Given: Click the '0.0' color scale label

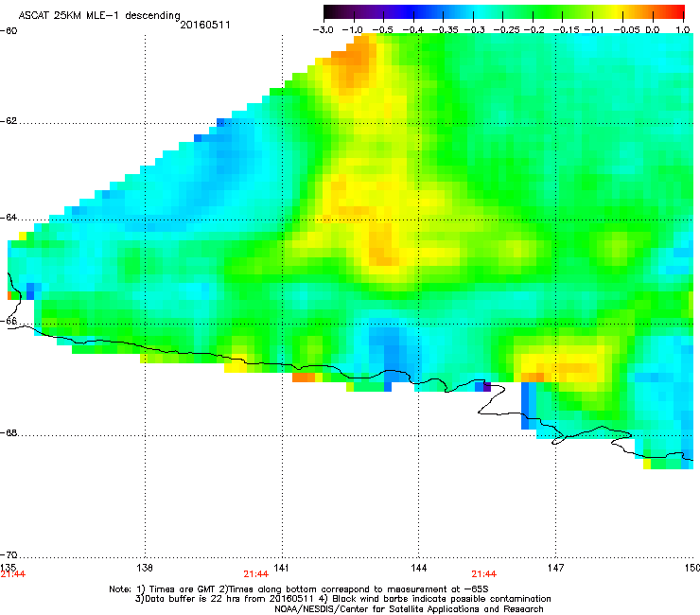Looking at the screenshot, I should coord(653,30).
